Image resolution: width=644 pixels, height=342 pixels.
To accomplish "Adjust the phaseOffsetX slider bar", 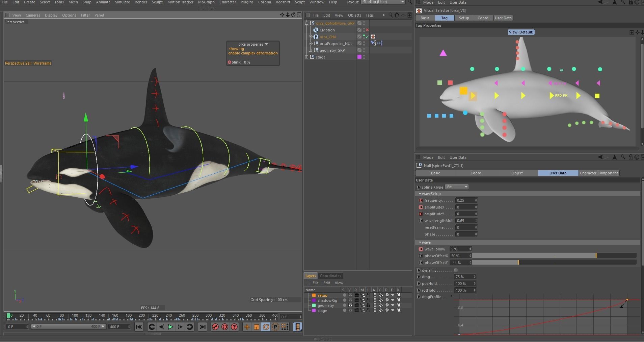I will pos(555,256).
